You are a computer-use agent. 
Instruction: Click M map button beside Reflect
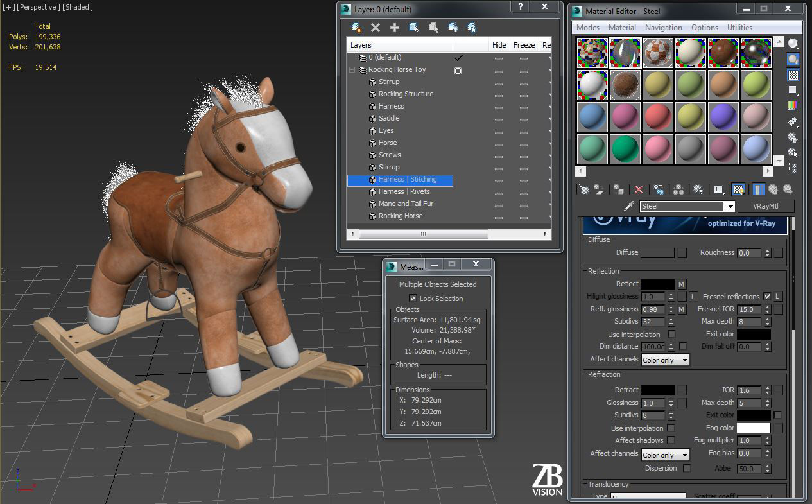pos(682,284)
